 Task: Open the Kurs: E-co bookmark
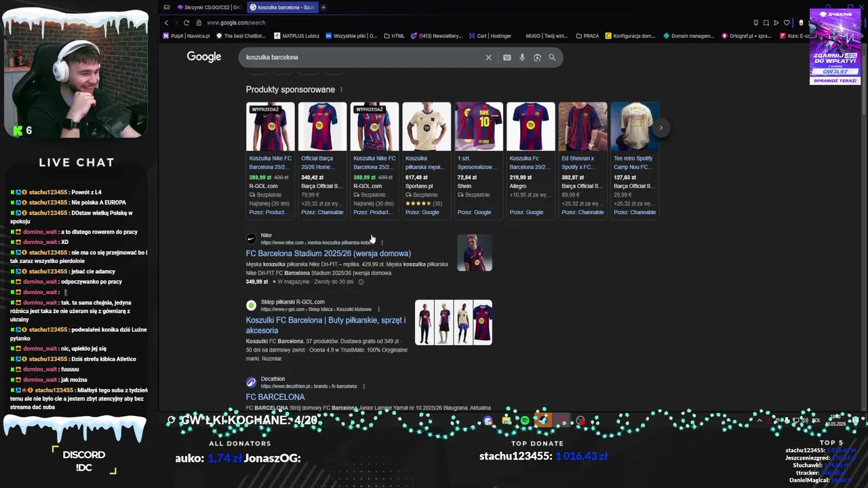795,36
